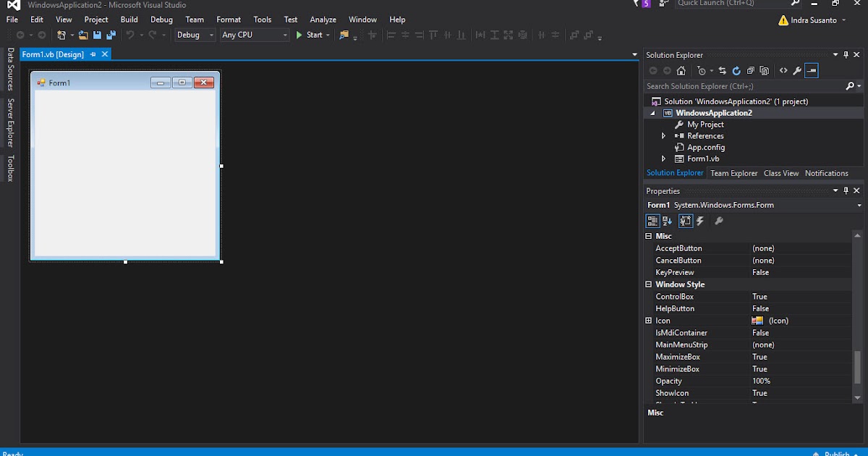Expand the References node
Viewport: 868px width, 456px height.
click(663, 135)
